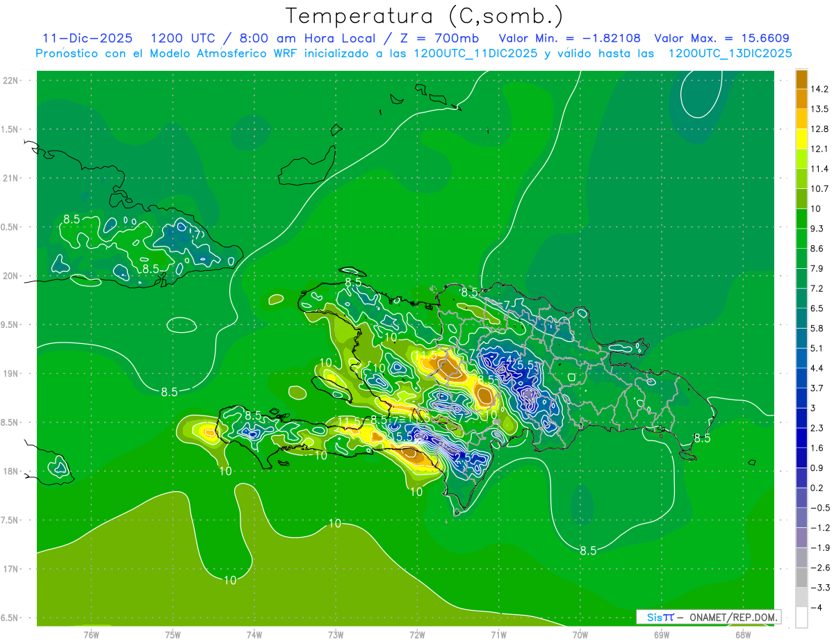Viewport: 834px width, 644px height.
Task: Click the '72W' longitude axis label
Action: tap(417, 634)
